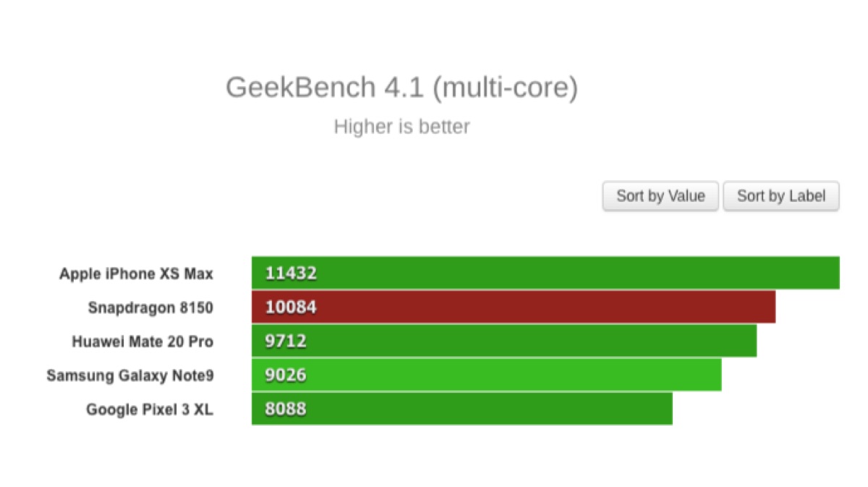Click the 10084 score value
This screenshot has width=868, height=487.
tap(291, 308)
